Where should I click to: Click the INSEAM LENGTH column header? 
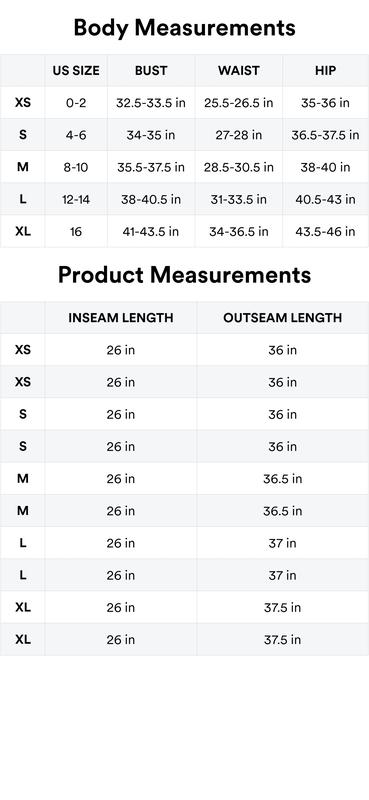tap(121, 317)
